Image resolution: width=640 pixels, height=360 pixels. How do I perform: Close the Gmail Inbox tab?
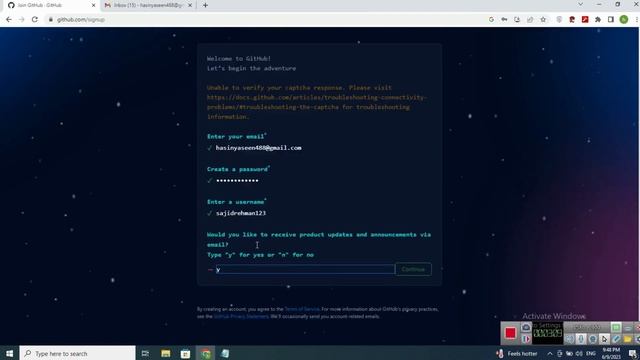pos(190,5)
